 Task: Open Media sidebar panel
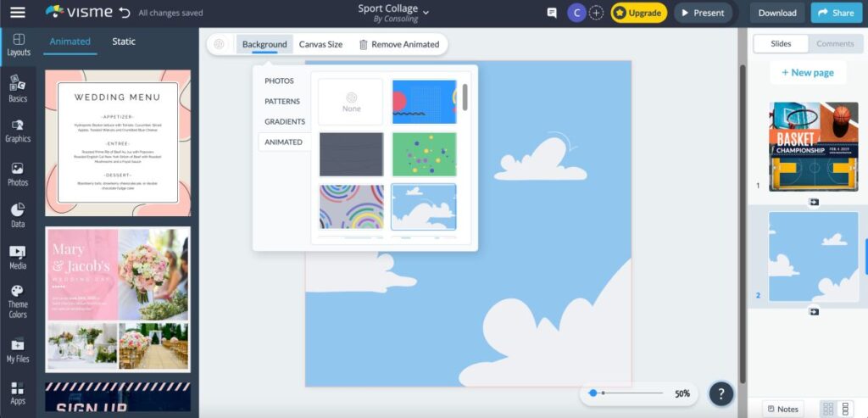[18, 258]
